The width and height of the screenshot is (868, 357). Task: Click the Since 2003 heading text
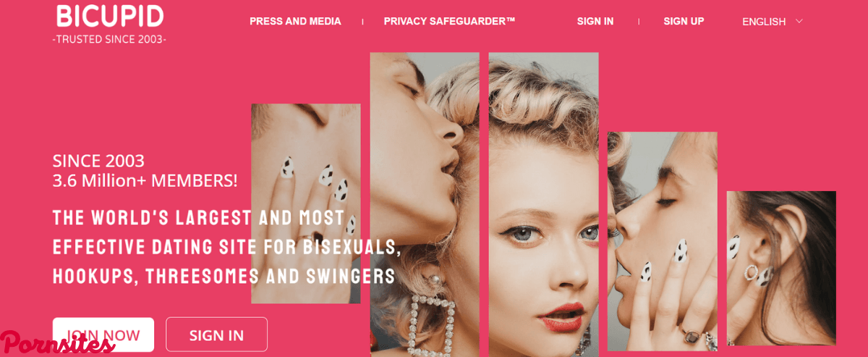[98, 161]
